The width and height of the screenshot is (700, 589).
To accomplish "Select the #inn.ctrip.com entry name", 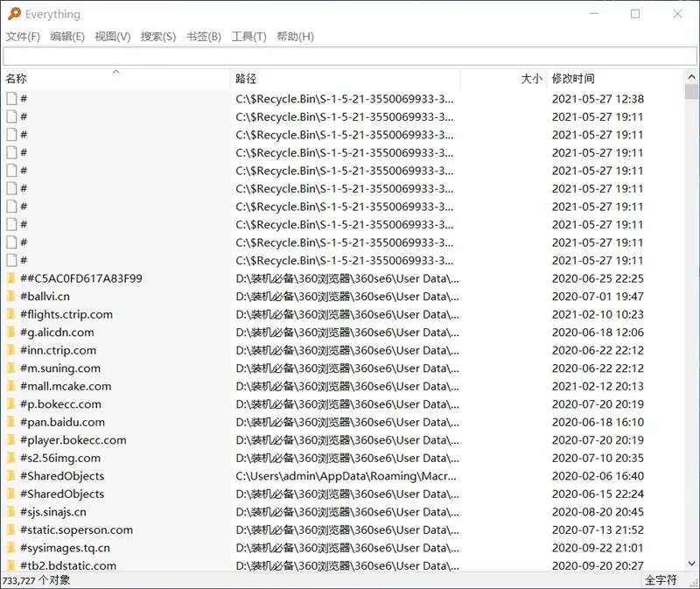I will point(58,350).
